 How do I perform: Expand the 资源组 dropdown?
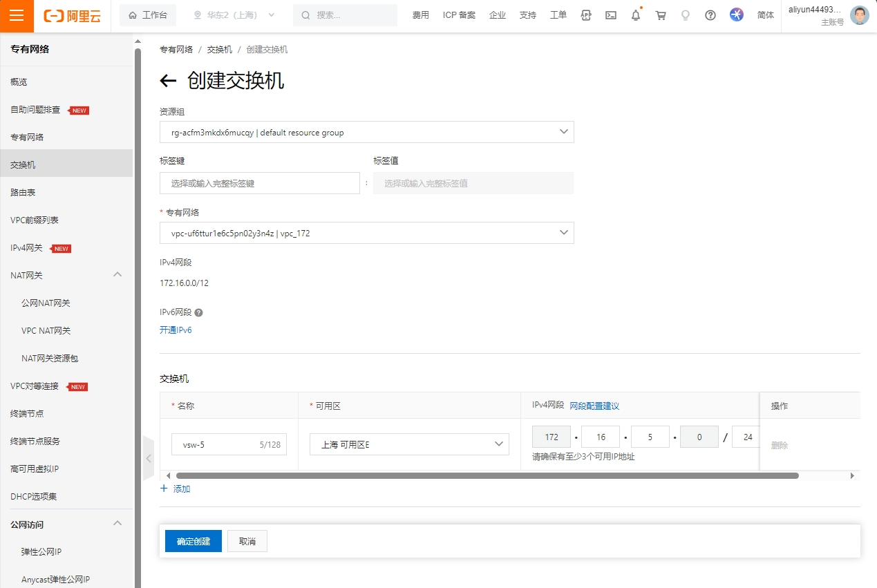(x=366, y=132)
